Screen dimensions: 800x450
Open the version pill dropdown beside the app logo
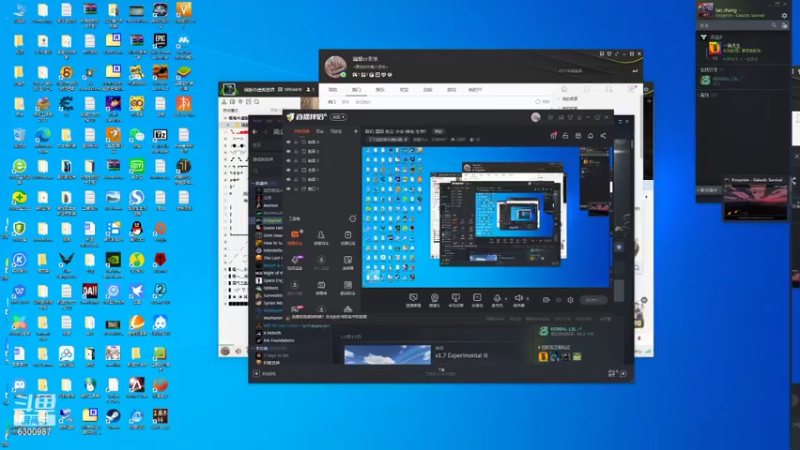338,117
